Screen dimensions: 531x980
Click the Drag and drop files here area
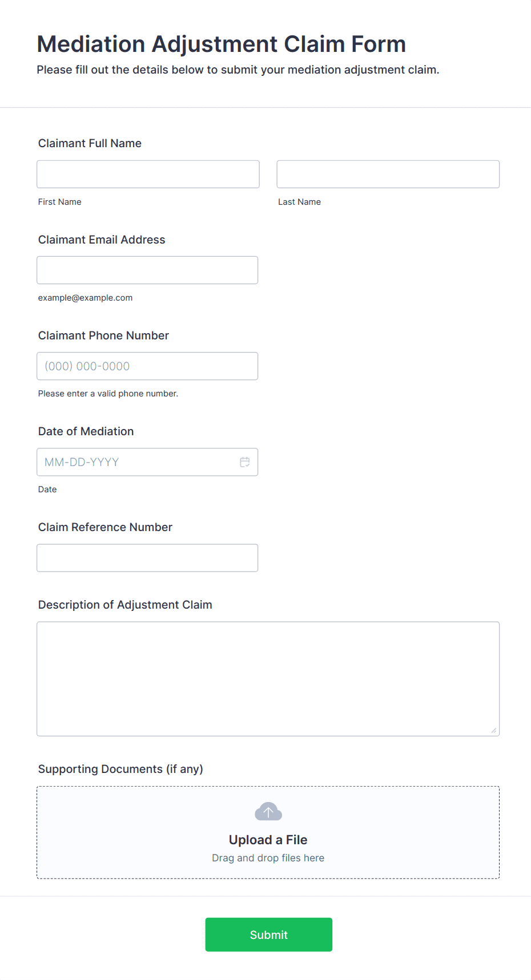[x=268, y=858]
